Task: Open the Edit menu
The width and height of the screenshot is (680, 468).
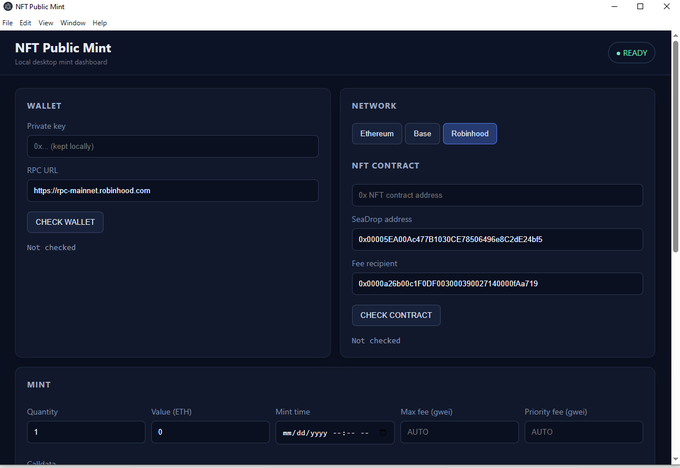Action: (x=25, y=23)
